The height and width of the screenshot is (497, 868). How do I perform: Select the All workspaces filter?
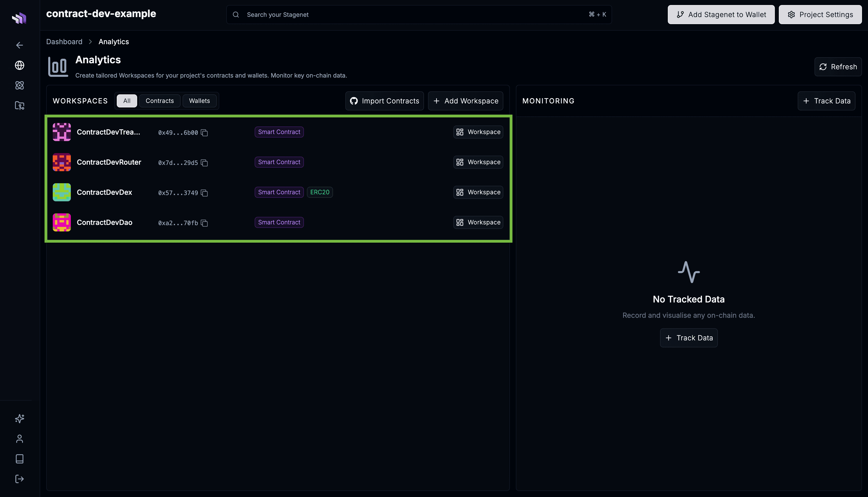coord(127,101)
